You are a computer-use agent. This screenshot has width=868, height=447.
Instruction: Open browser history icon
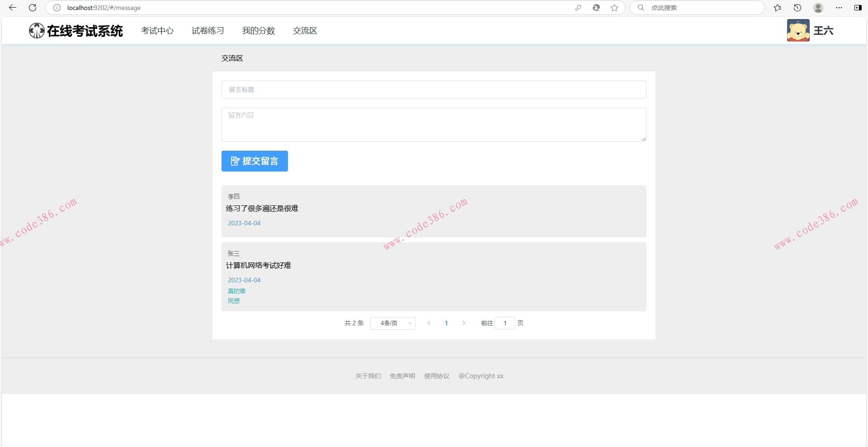coord(797,8)
